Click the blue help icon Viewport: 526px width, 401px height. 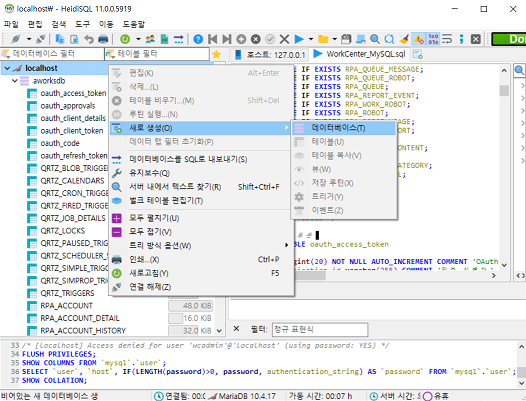tap(198, 39)
